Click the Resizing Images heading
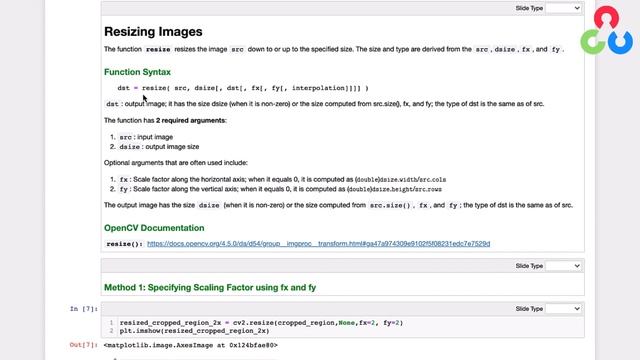The width and height of the screenshot is (640, 360). (x=153, y=31)
